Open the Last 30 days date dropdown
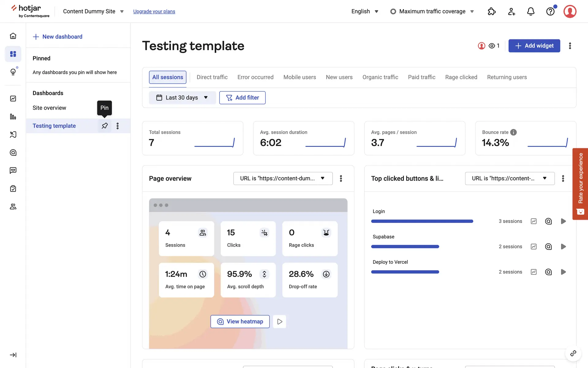Viewport: 588px width, 368px height. click(182, 98)
